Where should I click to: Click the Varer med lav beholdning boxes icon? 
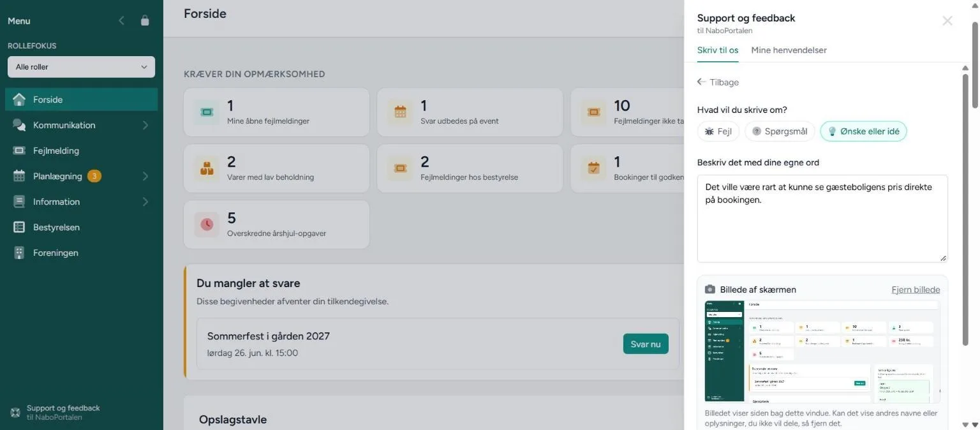pos(207,168)
